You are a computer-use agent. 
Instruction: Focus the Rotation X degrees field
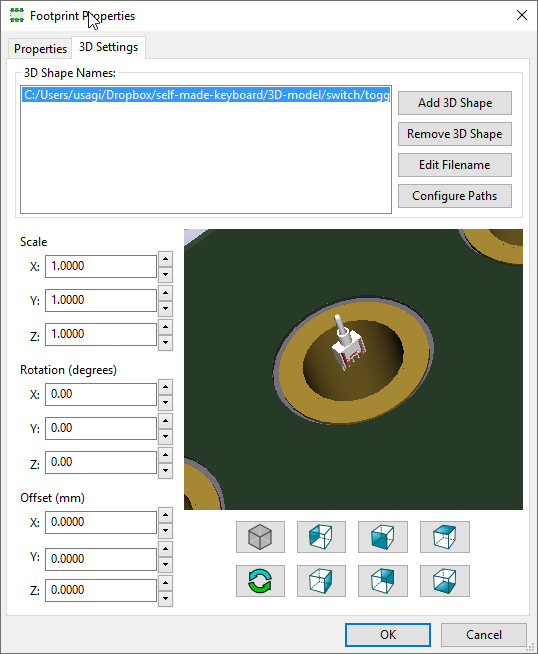coord(101,394)
